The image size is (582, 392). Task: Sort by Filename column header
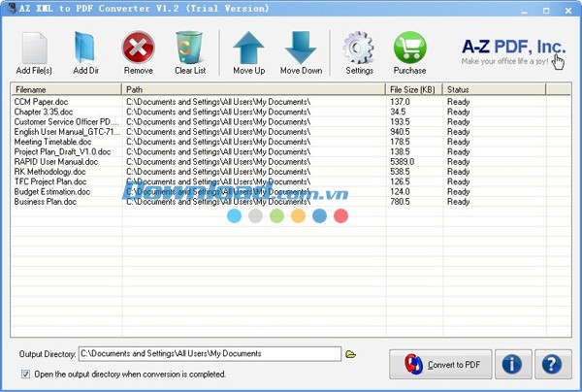pos(67,89)
